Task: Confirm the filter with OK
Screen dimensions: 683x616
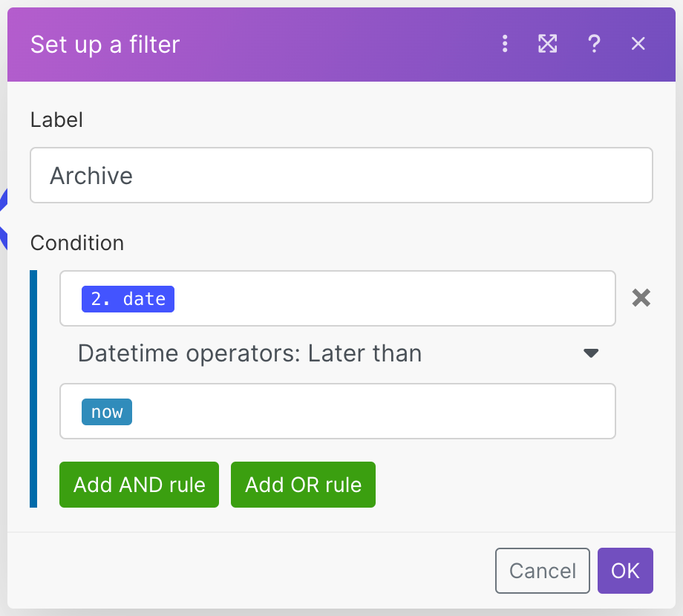Action: (x=625, y=571)
